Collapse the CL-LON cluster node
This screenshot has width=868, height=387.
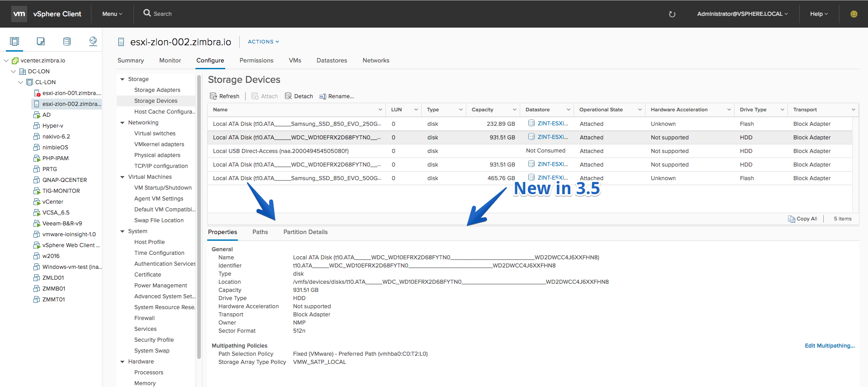pos(21,82)
